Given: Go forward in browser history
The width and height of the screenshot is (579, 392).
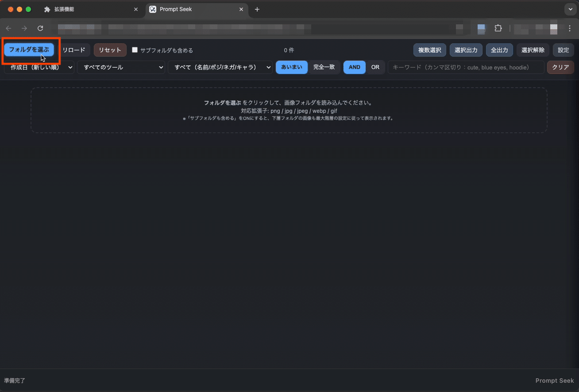Looking at the screenshot, I should [24, 28].
